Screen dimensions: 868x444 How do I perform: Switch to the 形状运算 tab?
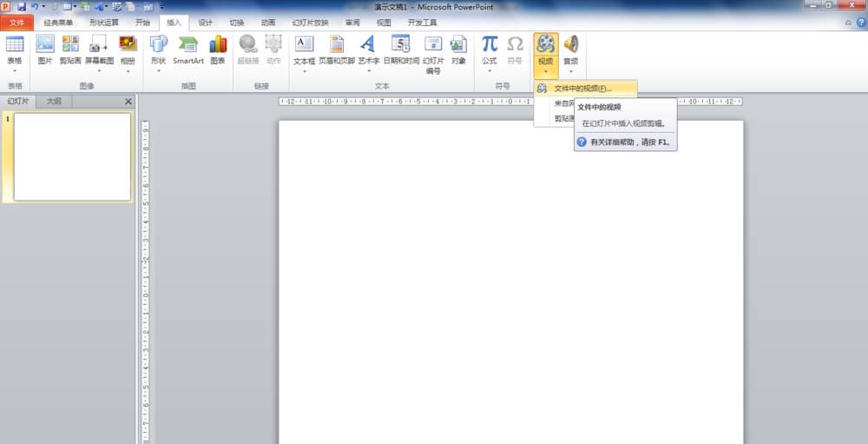(x=104, y=23)
